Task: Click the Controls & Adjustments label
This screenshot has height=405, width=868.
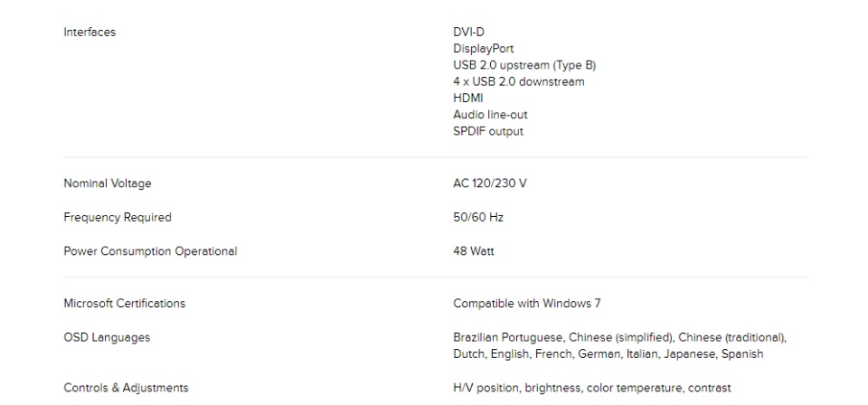Action: tap(127, 388)
